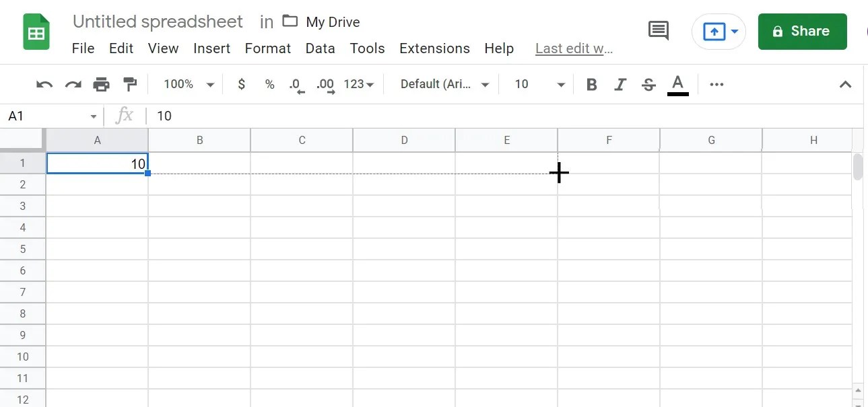
Task: Open the font family dropdown
Action: coord(442,84)
